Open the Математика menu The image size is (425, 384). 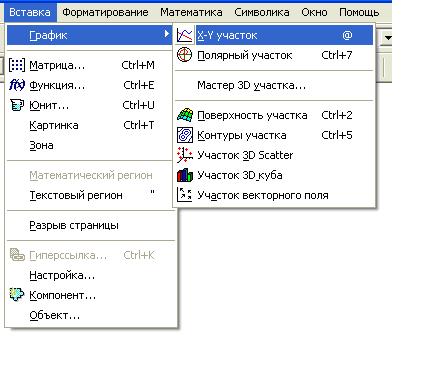[x=191, y=12]
